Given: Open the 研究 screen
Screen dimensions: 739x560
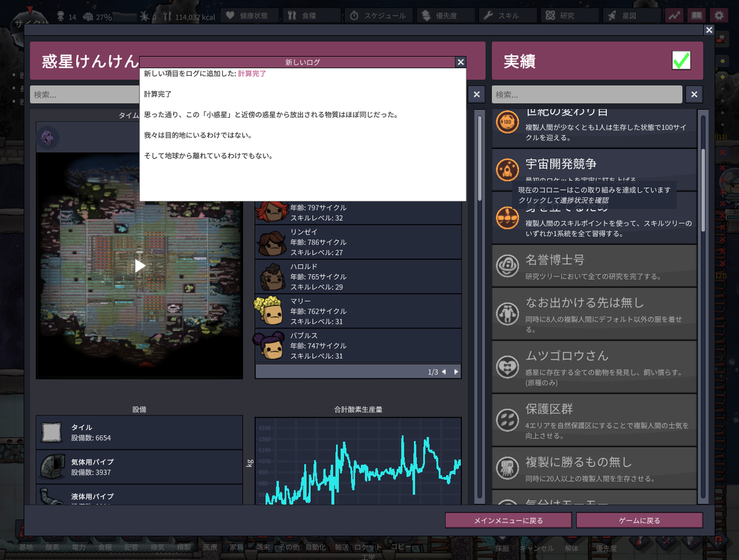Looking at the screenshot, I should tap(570, 15).
